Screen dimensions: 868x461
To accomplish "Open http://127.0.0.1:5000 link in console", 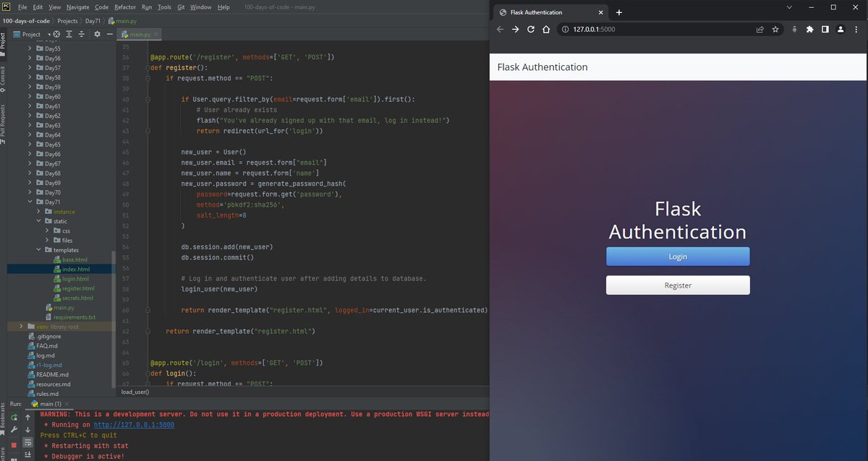I will (134, 425).
